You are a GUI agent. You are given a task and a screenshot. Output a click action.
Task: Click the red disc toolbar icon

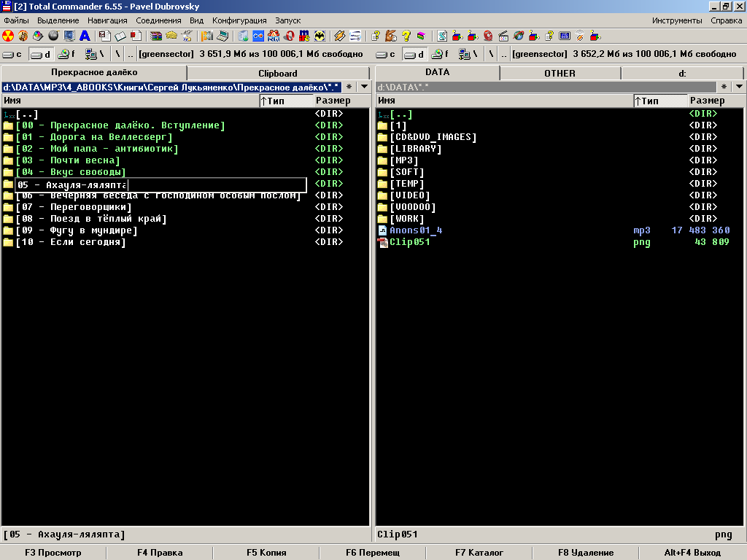[488, 36]
